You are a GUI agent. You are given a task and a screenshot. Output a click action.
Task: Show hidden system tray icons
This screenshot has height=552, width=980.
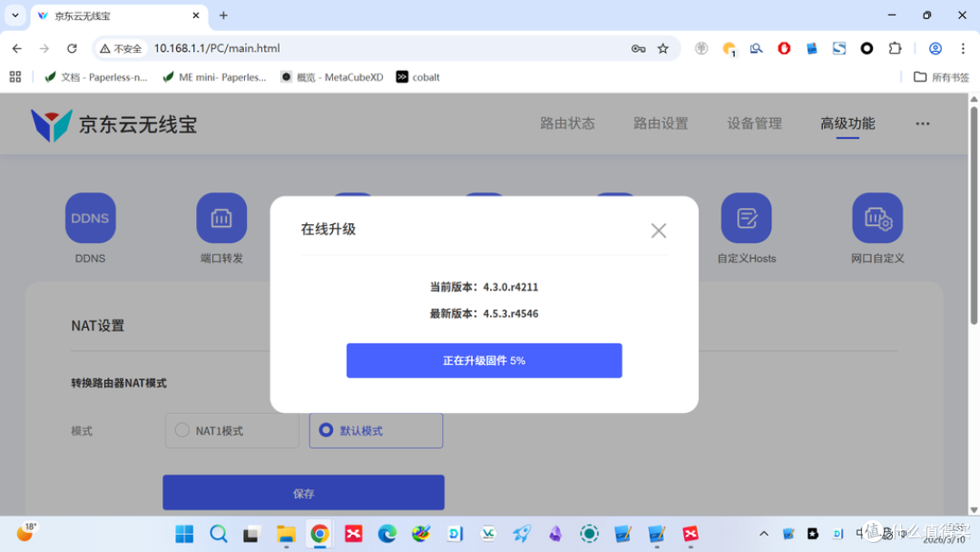pyautogui.click(x=764, y=534)
